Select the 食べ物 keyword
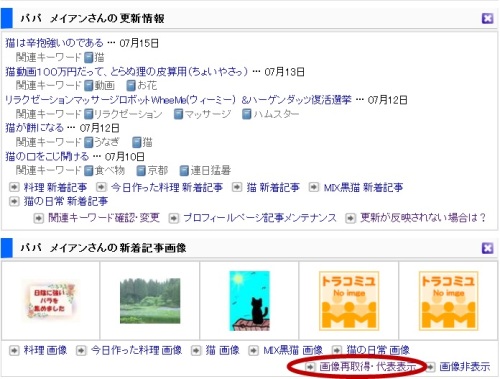Image resolution: width=500 pixels, height=379 pixels. click(x=110, y=171)
